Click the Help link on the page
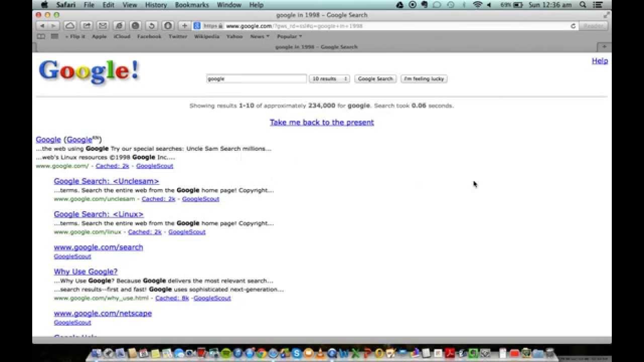The image size is (644, 362). point(600,61)
